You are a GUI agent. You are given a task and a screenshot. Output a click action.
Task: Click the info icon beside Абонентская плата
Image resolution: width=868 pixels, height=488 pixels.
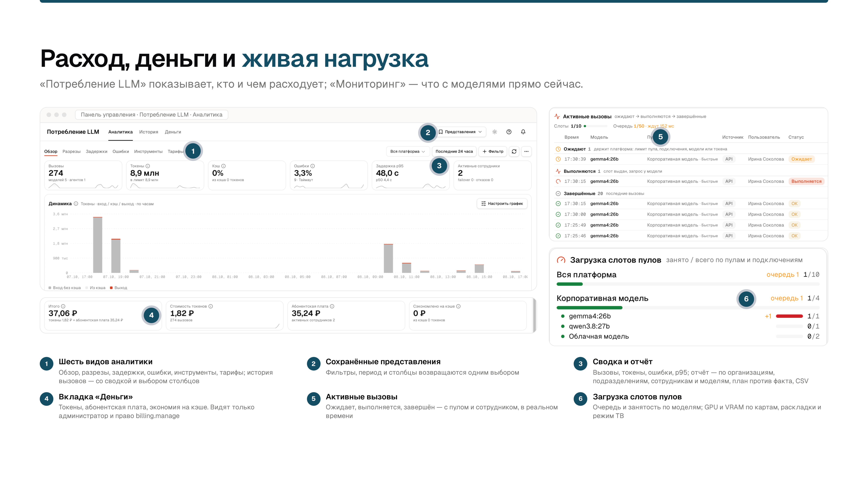click(332, 307)
